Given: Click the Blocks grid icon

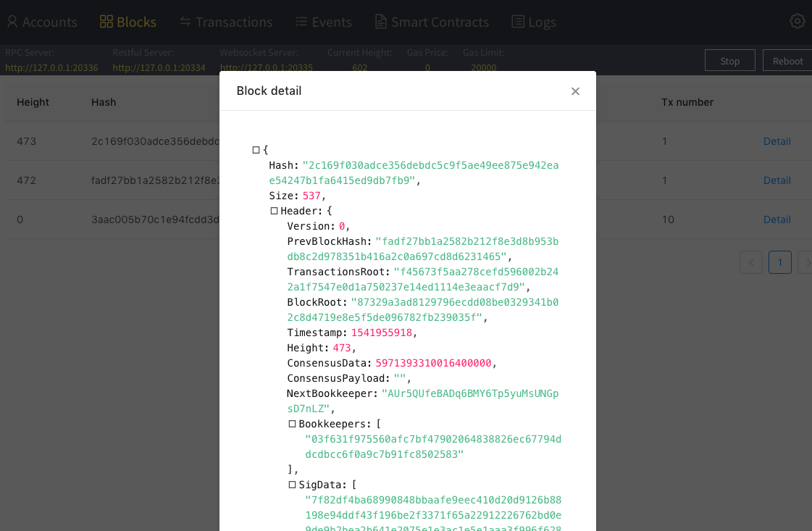Looking at the screenshot, I should (106, 22).
